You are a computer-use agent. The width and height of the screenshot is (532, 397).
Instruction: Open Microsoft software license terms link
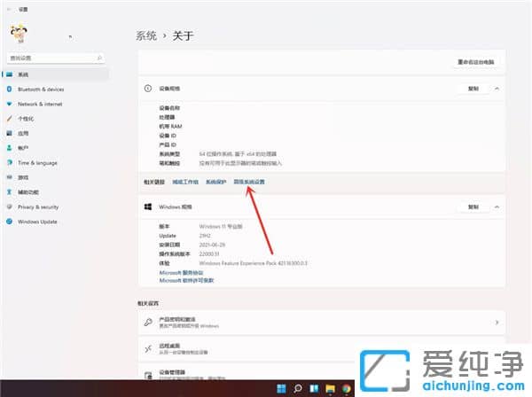(x=186, y=280)
